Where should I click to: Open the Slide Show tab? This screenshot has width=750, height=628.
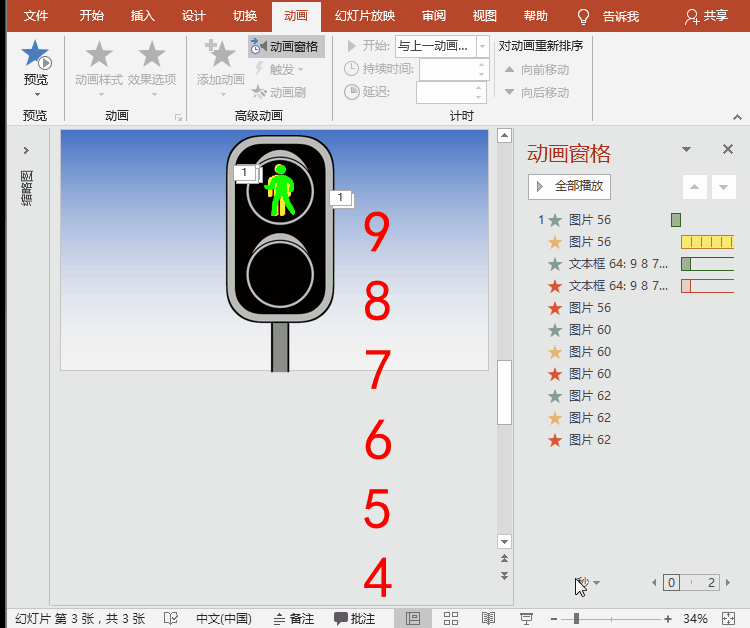365,16
